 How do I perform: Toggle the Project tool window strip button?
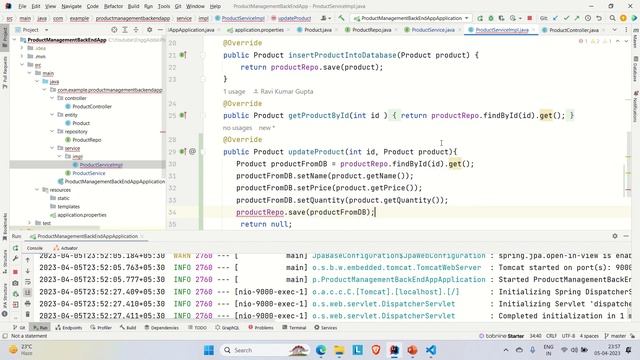point(5,37)
